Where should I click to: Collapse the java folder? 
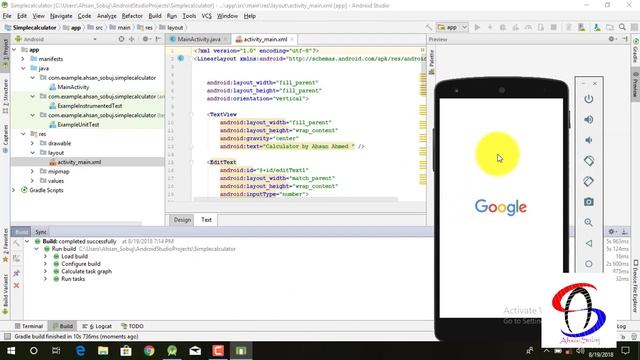coord(23,68)
